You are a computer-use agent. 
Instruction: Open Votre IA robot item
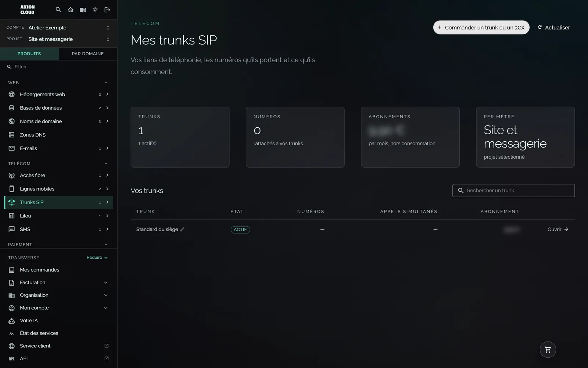pyautogui.click(x=58, y=321)
